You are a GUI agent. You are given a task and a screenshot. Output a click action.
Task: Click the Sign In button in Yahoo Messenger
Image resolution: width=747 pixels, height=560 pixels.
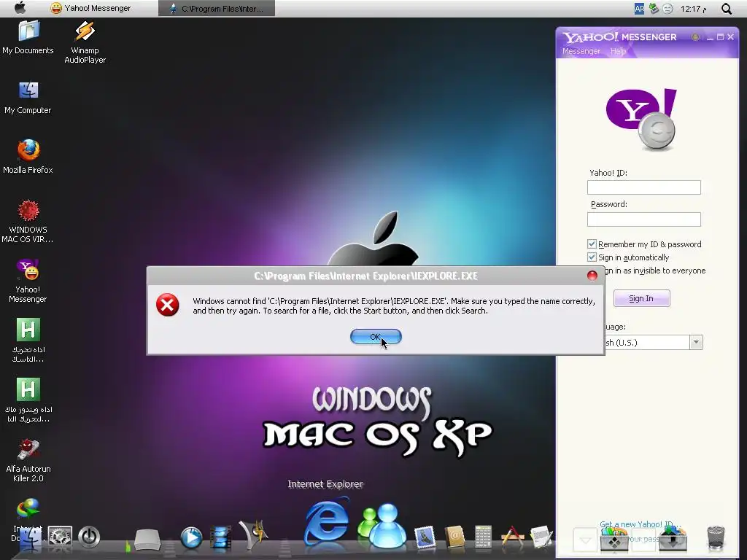click(641, 298)
